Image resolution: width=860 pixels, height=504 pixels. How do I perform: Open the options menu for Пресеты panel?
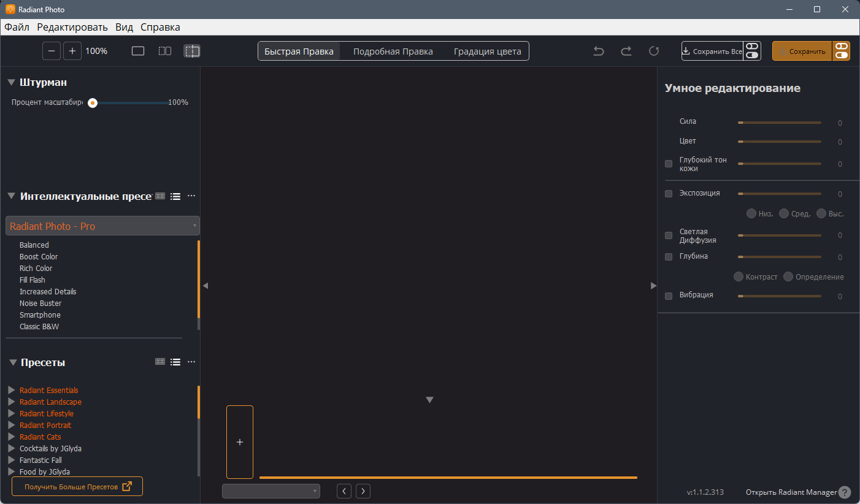click(x=191, y=362)
